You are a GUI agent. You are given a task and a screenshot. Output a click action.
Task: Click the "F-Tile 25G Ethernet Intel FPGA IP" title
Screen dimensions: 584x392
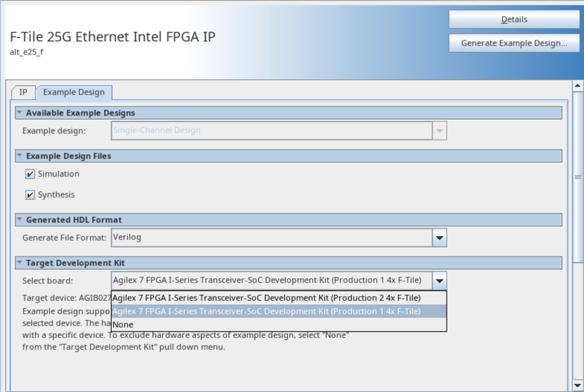pos(113,37)
